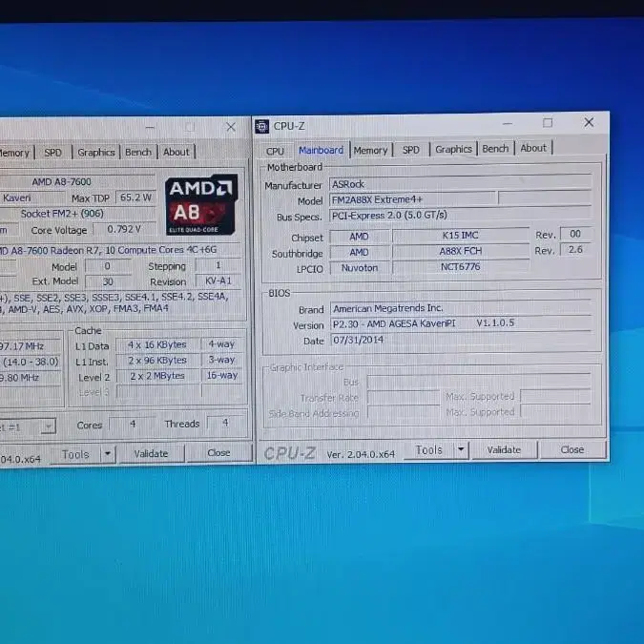Switch to Bench tab in left CPU-Z window
Screen dimensions: 644x644
[138, 152]
